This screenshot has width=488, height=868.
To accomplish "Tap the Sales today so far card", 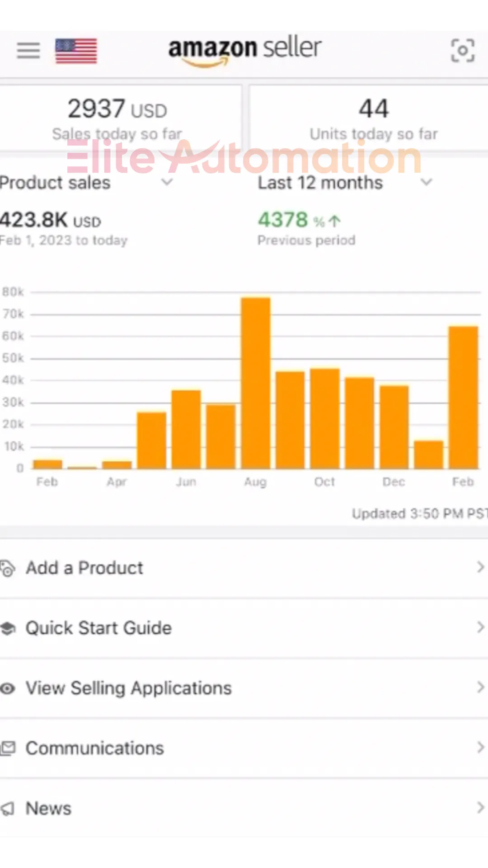I will click(119, 118).
